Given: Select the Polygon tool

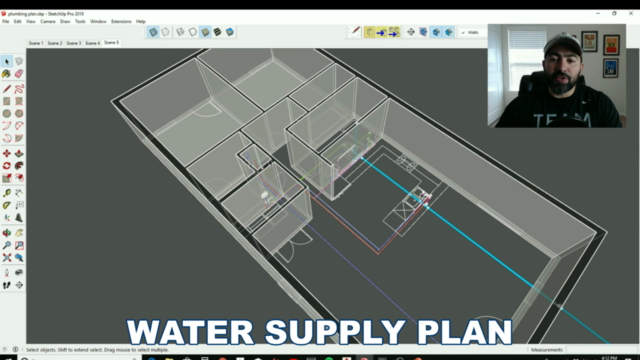Looking at the screenshot, I should (x=19, y=113).
